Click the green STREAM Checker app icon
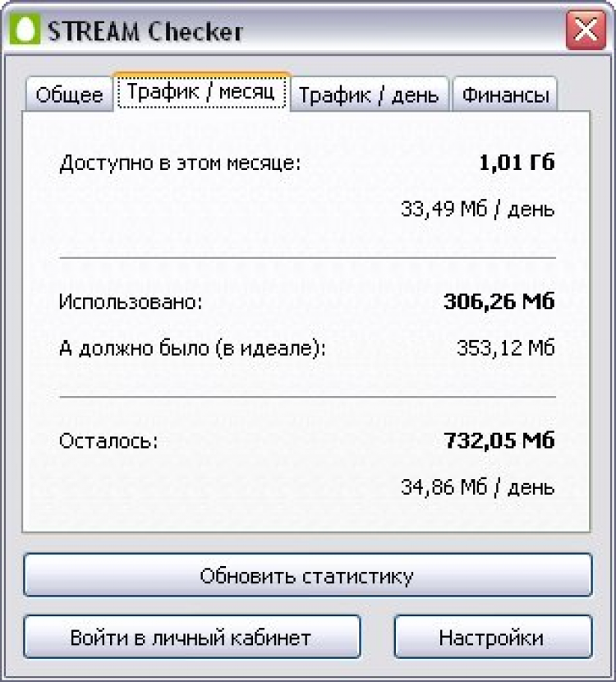616x682 pixels. click(25, 29)
